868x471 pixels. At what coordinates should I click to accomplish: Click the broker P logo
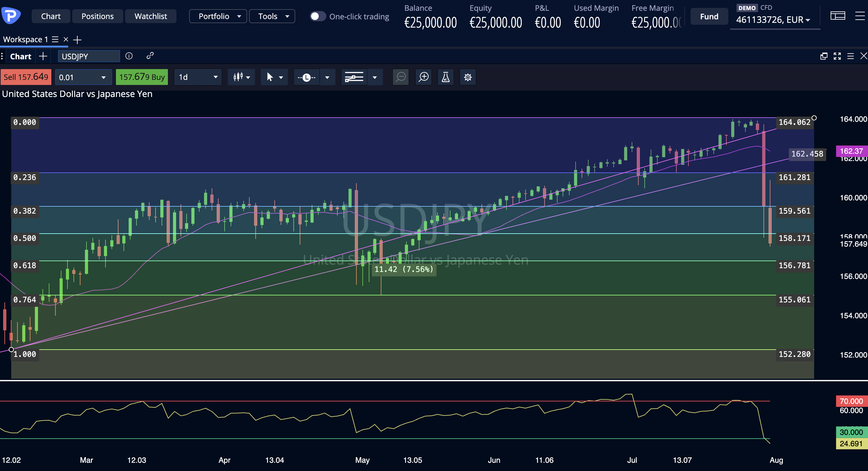click(x=11, y=16)
